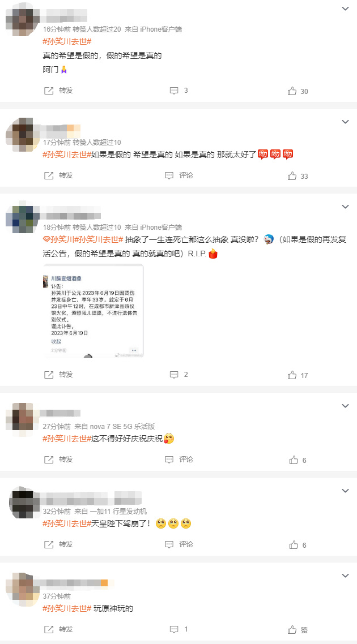This screenshot has width=357, height=644.
Task: Click 转发 on post with 33 likes
Action: click(x=58, y=176)
